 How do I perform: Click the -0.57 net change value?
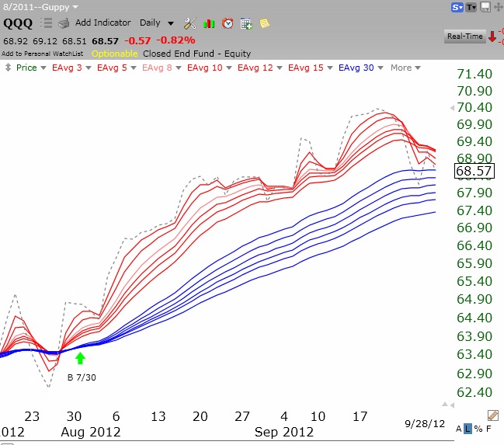click(x=137, y=41)
